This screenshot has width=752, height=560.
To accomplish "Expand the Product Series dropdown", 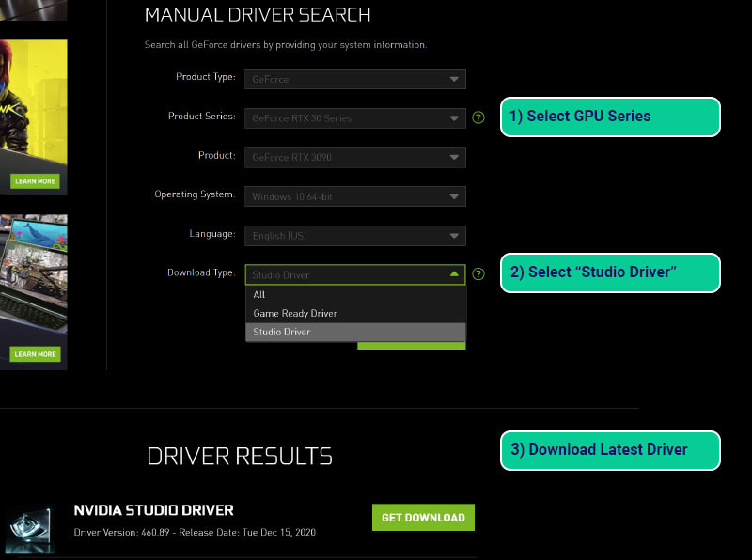I will (355, 118).
